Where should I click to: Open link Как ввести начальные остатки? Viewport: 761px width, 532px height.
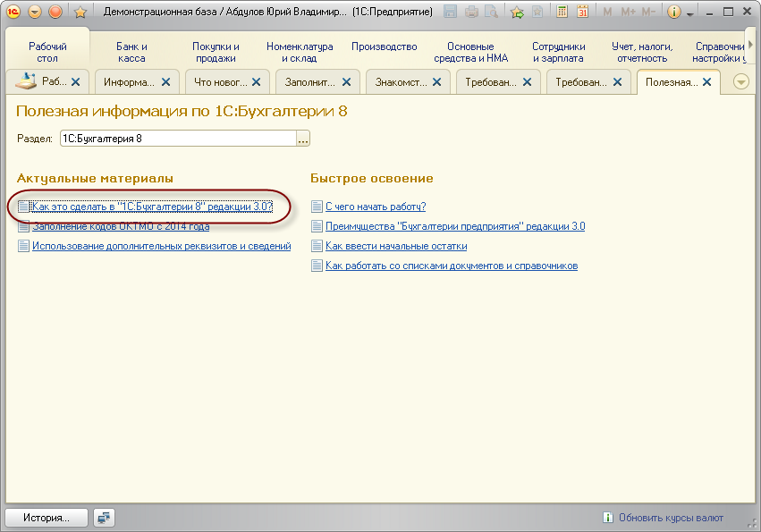pos(396,246)
